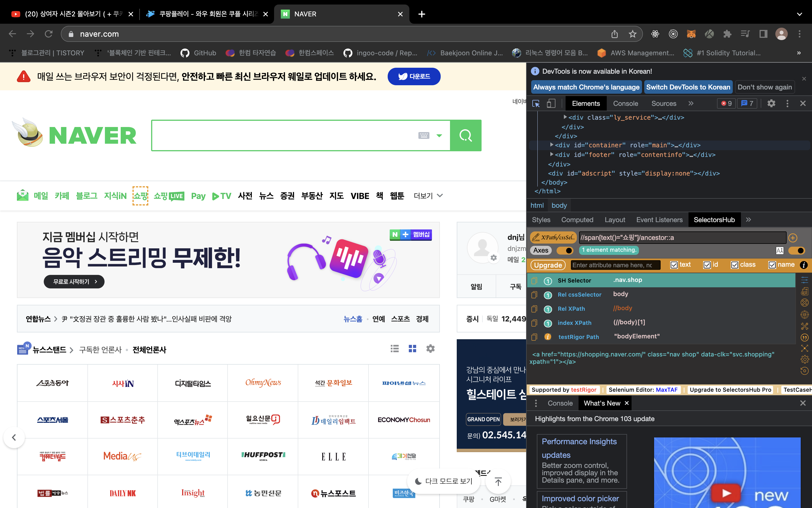Switch to the Sources tab
This screenshot has width=812, height=508.
[x=664, y=104]
